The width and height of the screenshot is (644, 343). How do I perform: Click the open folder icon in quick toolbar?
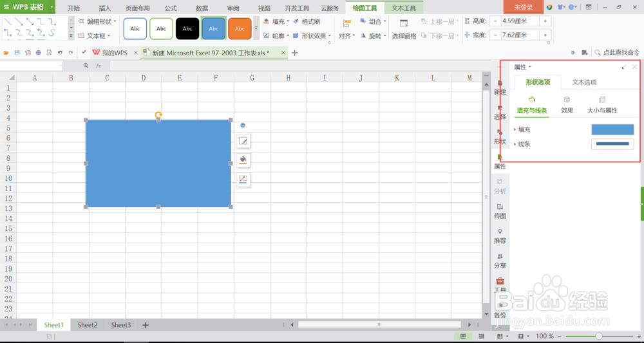point(6,53)
